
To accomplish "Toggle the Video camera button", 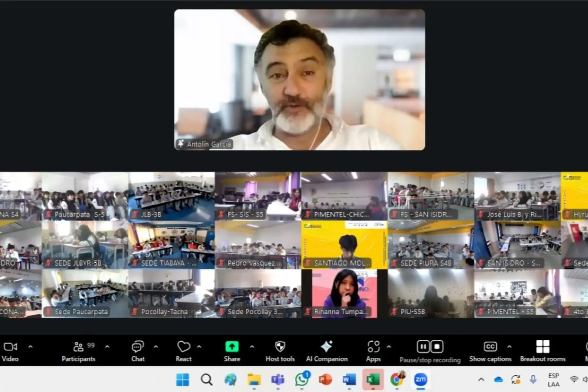I will point(10,351).
